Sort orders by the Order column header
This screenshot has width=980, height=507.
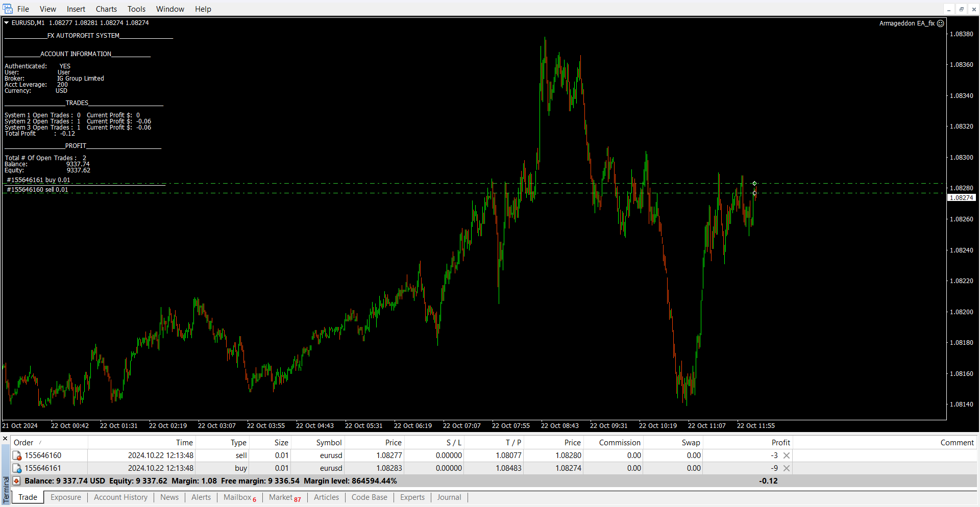(23, 443)
